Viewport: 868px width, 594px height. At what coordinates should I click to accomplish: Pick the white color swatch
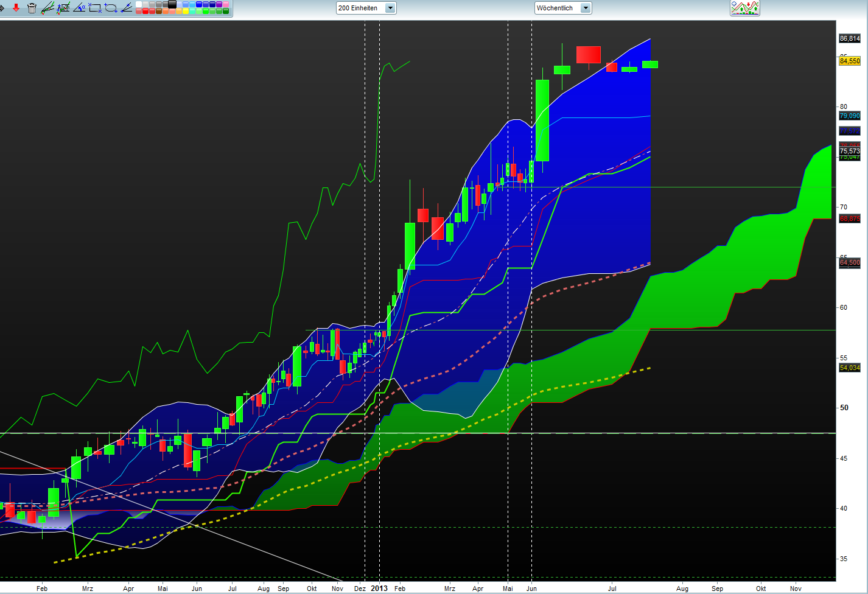(139, 4)
